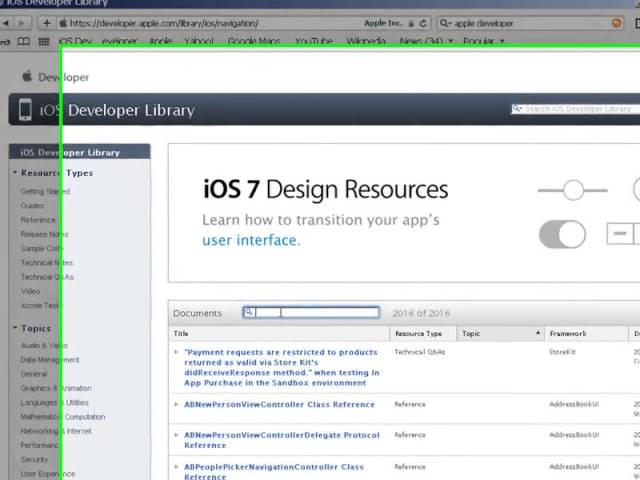Viewport: 640px width, 480px height.
Task: Select Reference in Resource Types
Action: pyautogui.click(x=38, y=220)
